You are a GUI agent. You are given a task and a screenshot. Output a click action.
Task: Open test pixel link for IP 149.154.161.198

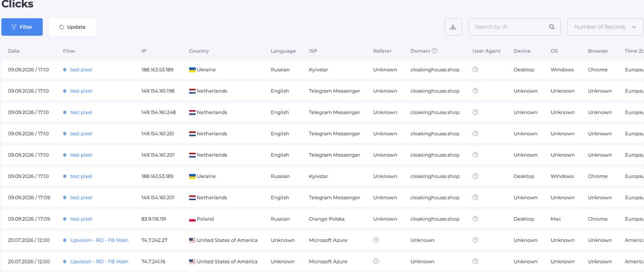coord(81,91)
